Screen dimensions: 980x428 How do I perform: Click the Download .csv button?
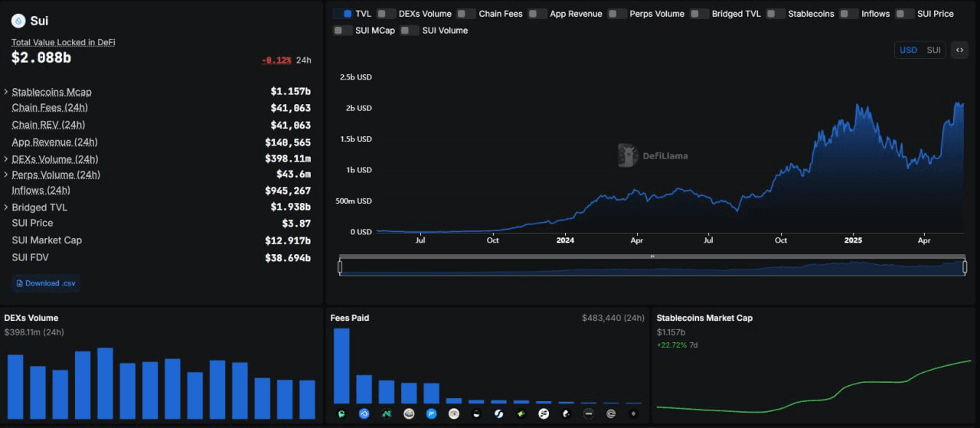(46, 283)
